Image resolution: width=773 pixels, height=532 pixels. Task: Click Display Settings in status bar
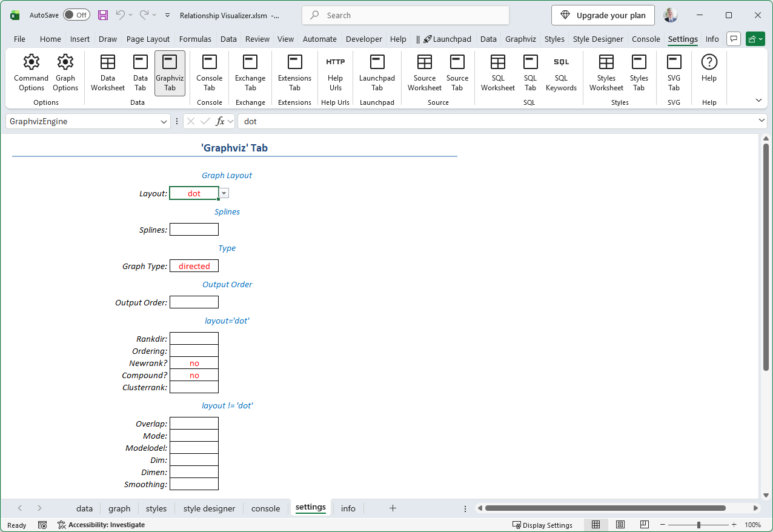pyautogui.click(x=542, y=525)
